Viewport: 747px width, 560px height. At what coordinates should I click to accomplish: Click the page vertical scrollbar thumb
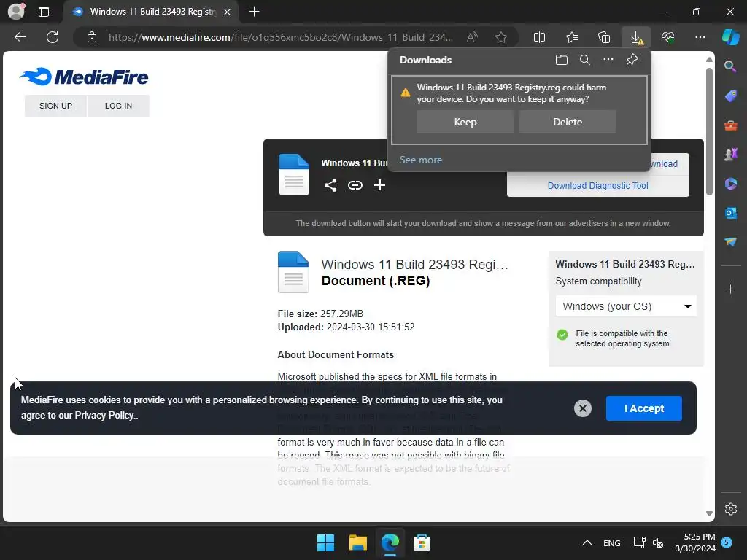click(x=709, y=131)
